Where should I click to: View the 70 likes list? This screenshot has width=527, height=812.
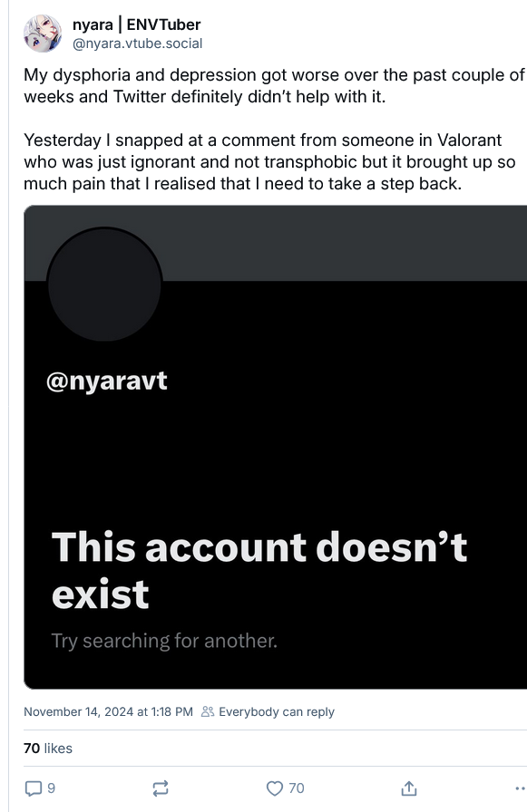pyautogui.click(x=48, y=749)
